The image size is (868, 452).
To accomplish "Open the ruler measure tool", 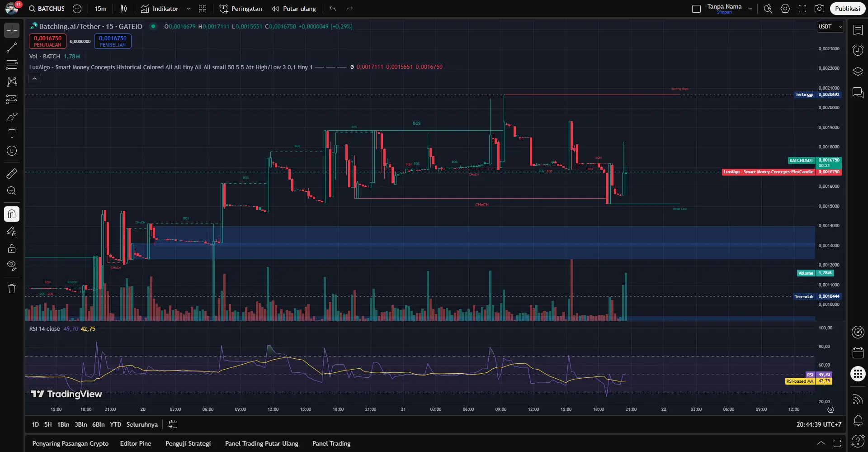I will pos(12,173).
